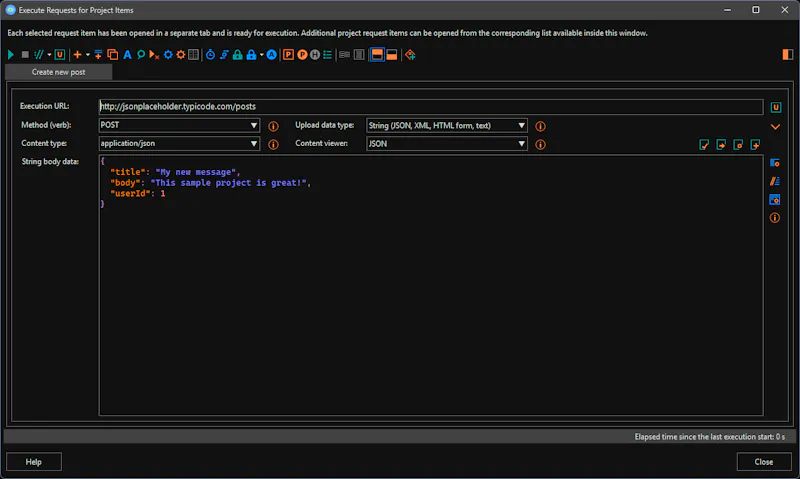Click the toolbar U box icon
800x479 pixels.
(x=60, y=55)
